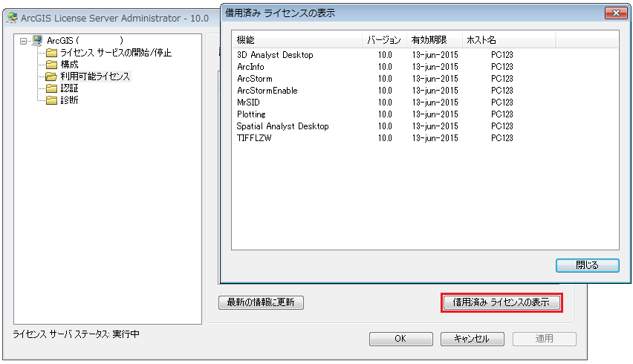Click the folder icon beside 診断
633x364 pixels.
pos(51,100)
